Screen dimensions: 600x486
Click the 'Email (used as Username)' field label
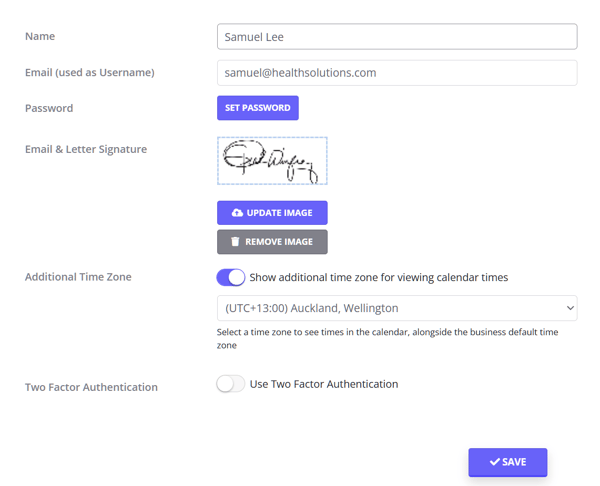point(89,73)
